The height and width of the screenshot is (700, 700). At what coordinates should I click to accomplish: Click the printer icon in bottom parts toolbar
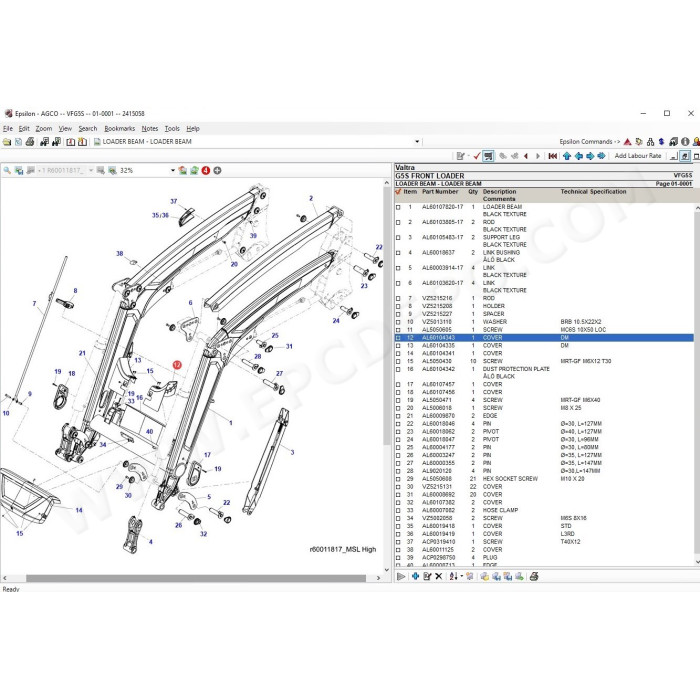534,576
